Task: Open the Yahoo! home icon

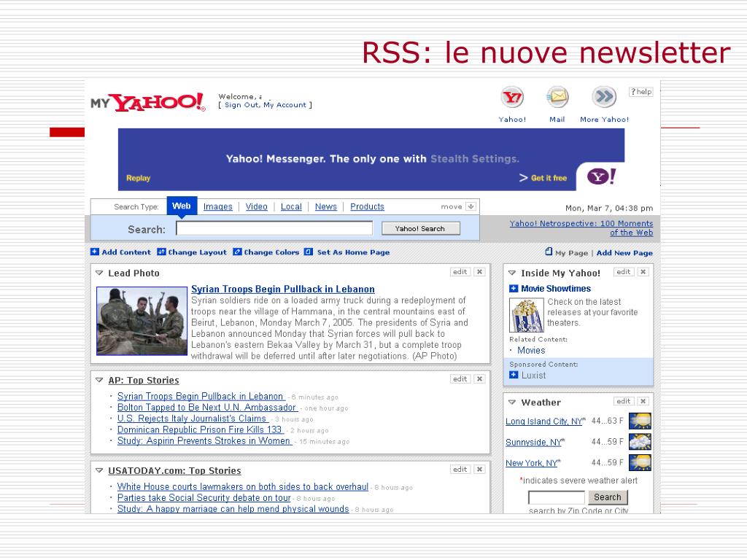Action: 512,98
